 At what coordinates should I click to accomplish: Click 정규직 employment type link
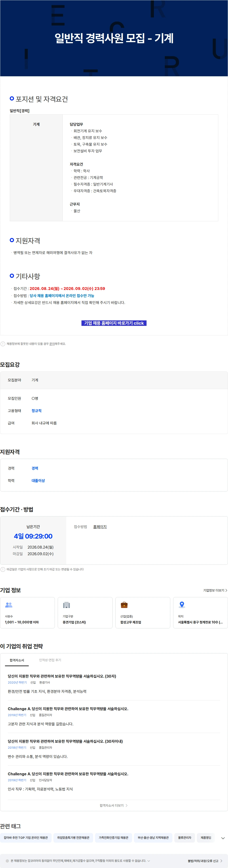[36, 410]
